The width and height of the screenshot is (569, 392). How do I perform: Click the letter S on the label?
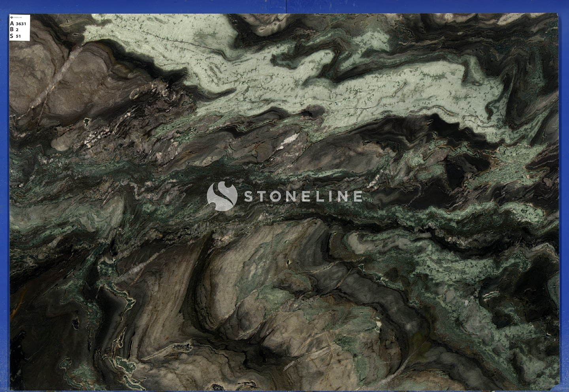coord(12,36)
